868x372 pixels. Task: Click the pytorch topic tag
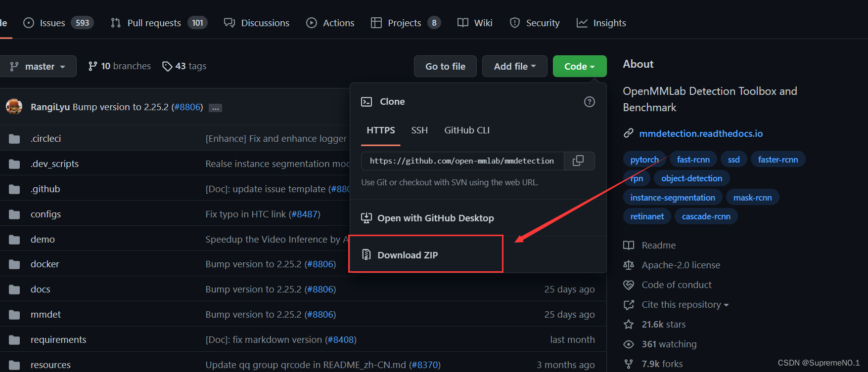pyautogui.click(x=644, y=160)
